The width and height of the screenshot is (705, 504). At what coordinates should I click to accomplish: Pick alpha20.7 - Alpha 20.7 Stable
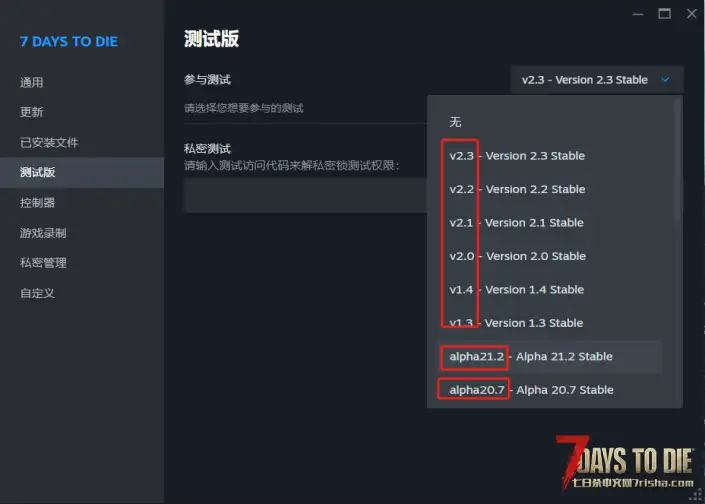tap(550, 390)
